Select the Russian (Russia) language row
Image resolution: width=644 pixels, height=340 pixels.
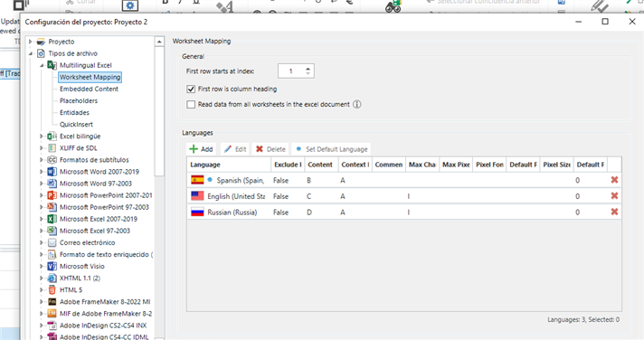point(404,212)
